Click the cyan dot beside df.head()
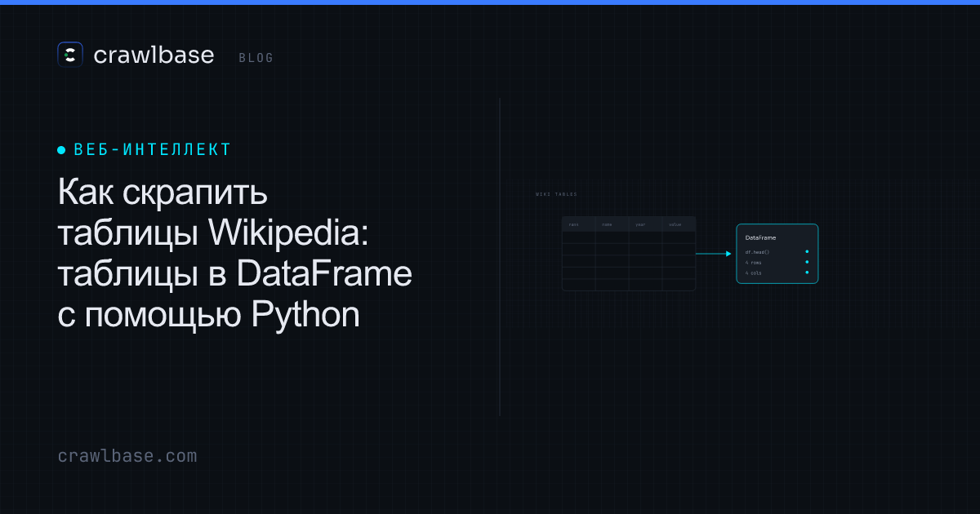980x514 pixels. (x=807, y=252)
